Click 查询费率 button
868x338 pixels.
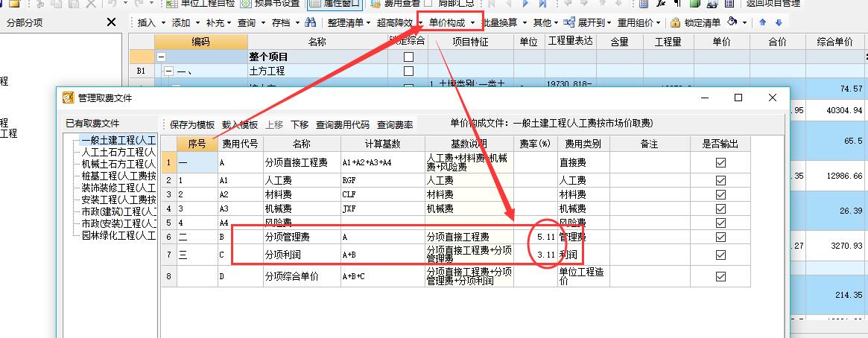(395, 125)
